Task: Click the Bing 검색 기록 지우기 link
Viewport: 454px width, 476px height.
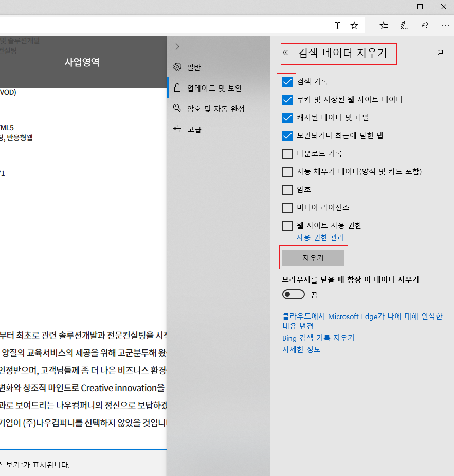Action: [318, 338]
